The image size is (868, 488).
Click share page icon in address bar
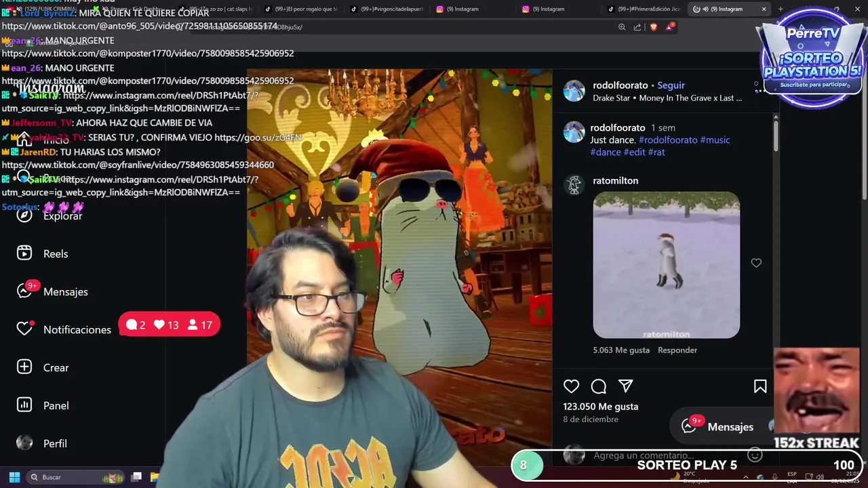(x=637, y=27)
